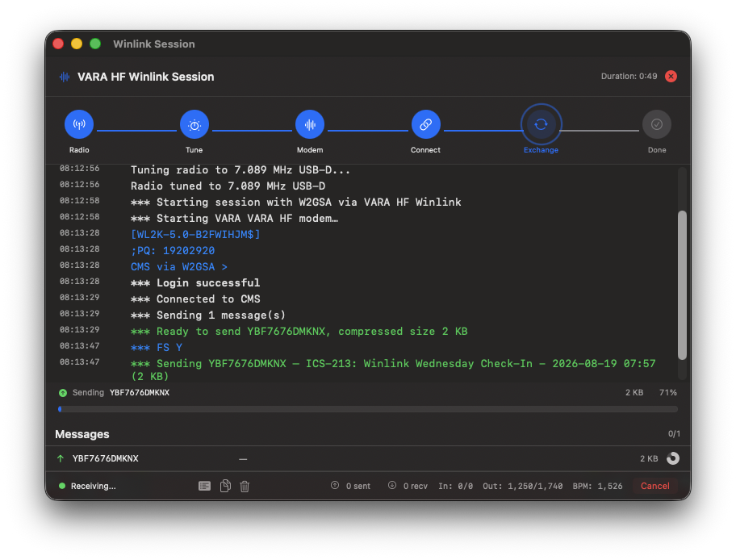
Task: Select the 'Sending 1 message(s)' log line
Action: 208,315
